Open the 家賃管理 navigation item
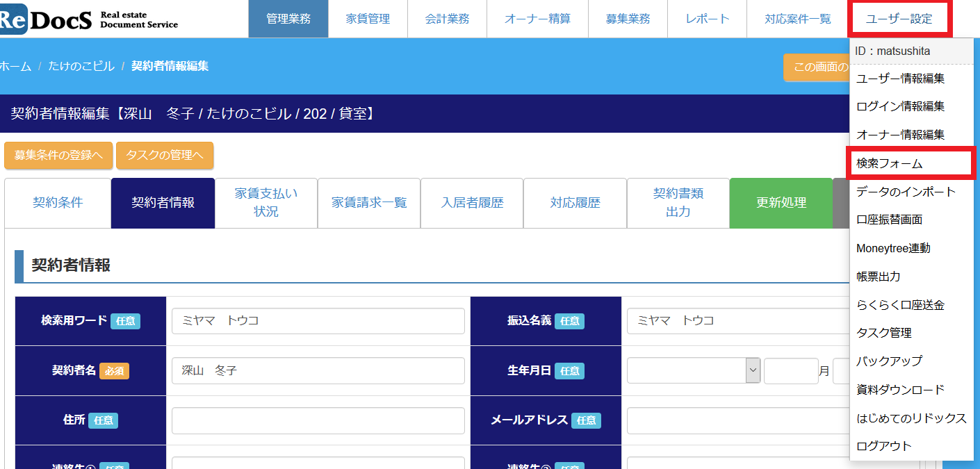Image resolution: width=980 pixels, height=469 pixels. click(x=368, y=19)
